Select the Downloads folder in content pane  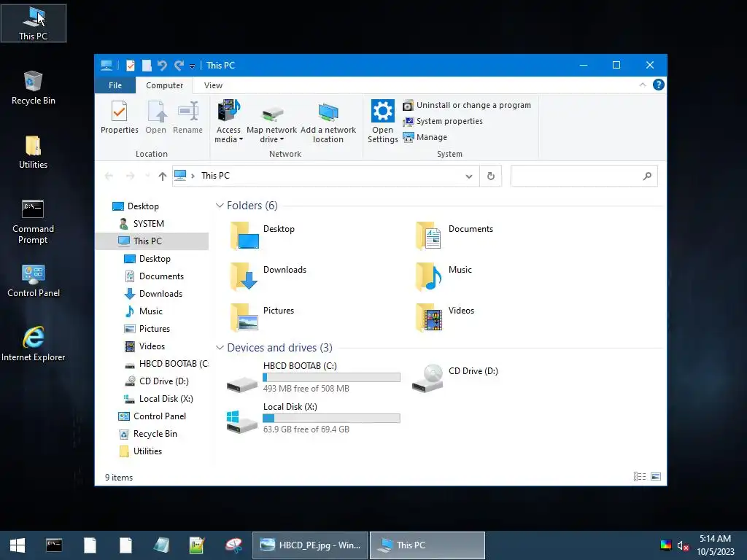tap(268, 276)
